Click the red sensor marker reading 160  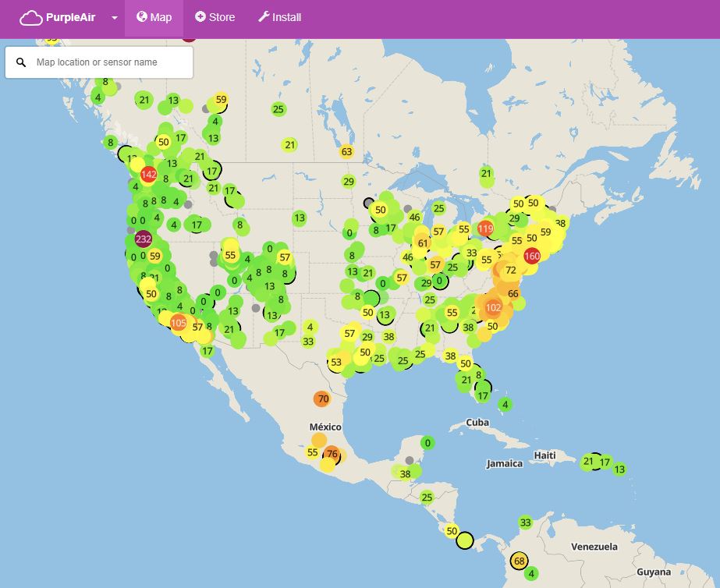[532, 256]
